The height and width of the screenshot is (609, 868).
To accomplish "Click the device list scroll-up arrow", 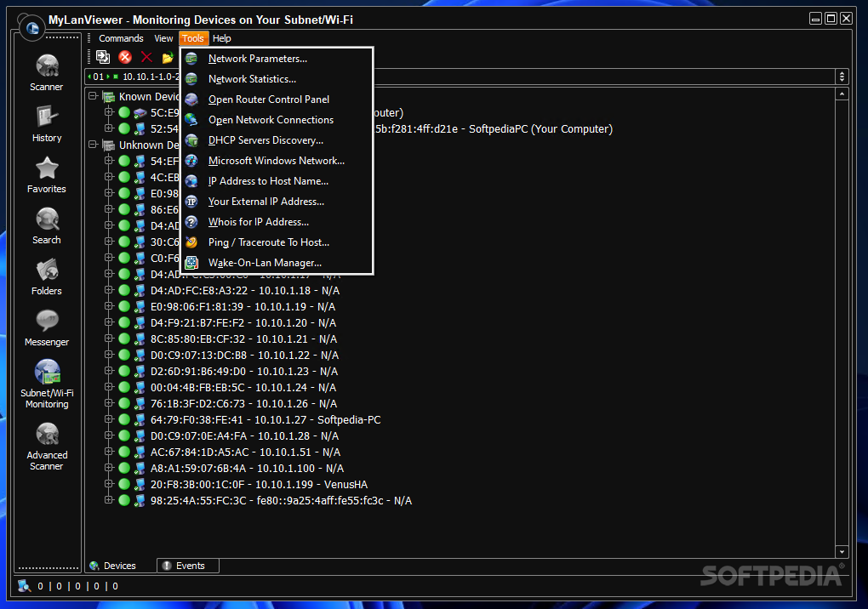I will 842,94.
